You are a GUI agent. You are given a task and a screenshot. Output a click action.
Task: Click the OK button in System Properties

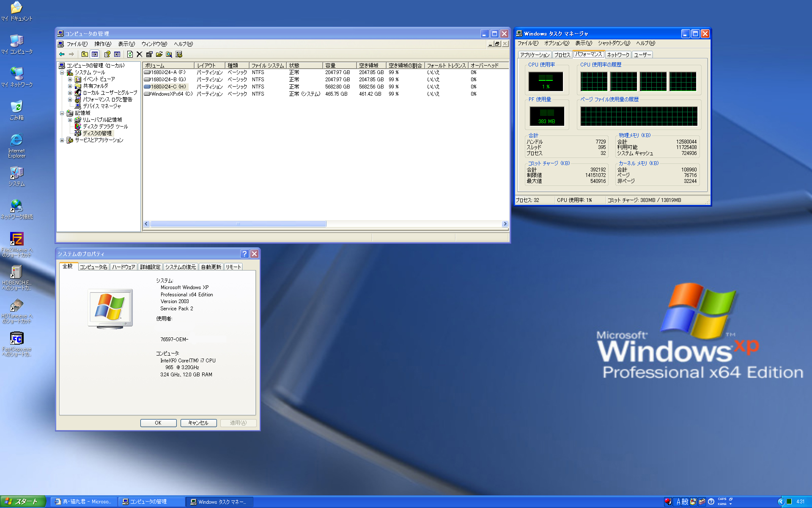click(158, 423)
